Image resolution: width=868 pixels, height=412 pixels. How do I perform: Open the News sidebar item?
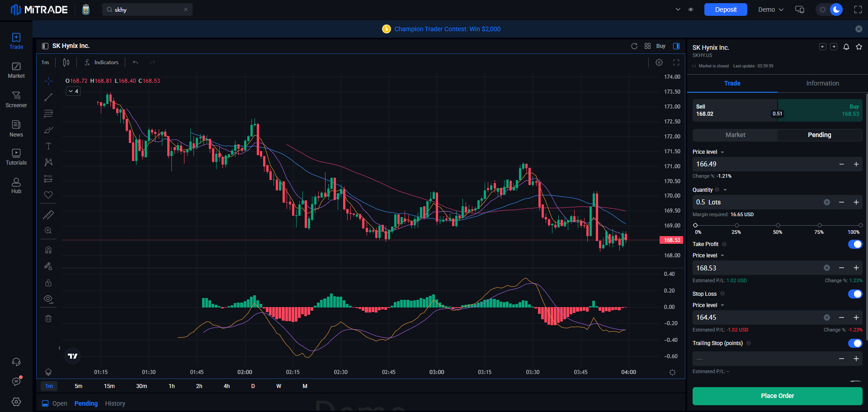(16, 129)
